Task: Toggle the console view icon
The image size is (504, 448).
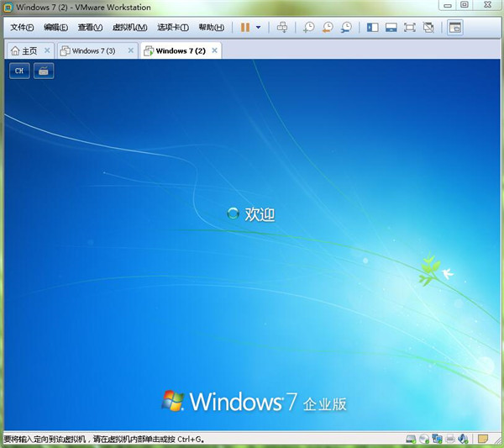Action: tap(454, 28)
